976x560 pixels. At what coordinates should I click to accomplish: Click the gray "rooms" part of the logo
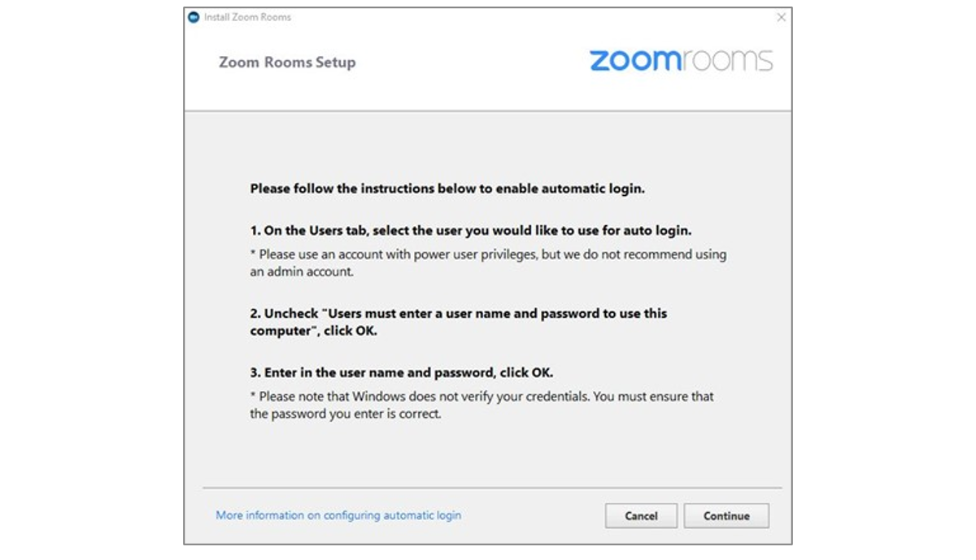(x=727, y=60)
